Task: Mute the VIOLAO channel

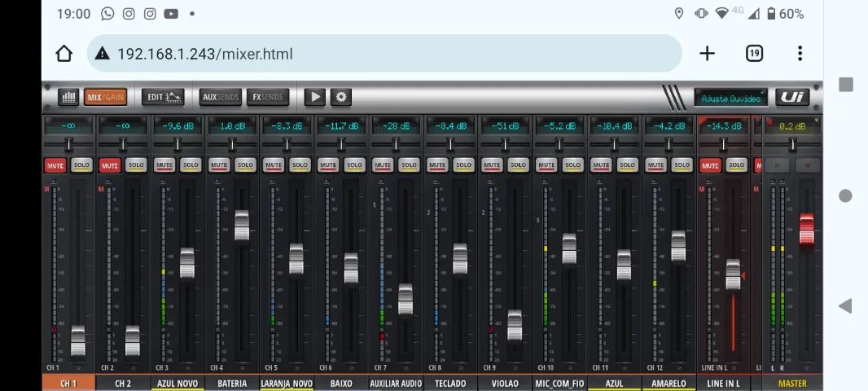Action: coord(492,165)
